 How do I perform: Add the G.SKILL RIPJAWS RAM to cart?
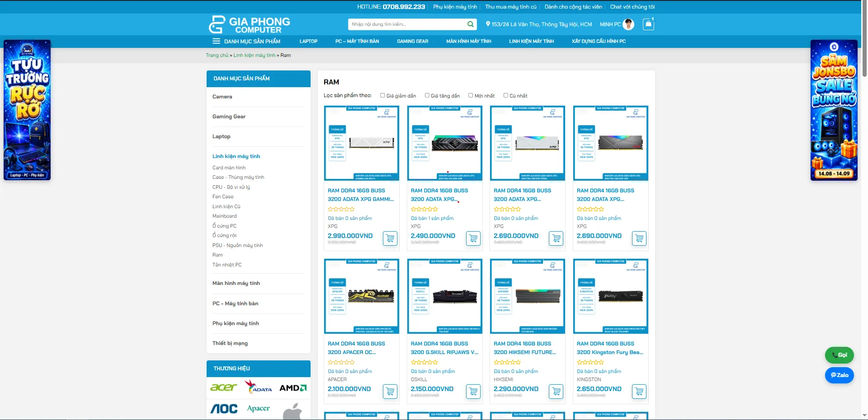click(473, 391)
